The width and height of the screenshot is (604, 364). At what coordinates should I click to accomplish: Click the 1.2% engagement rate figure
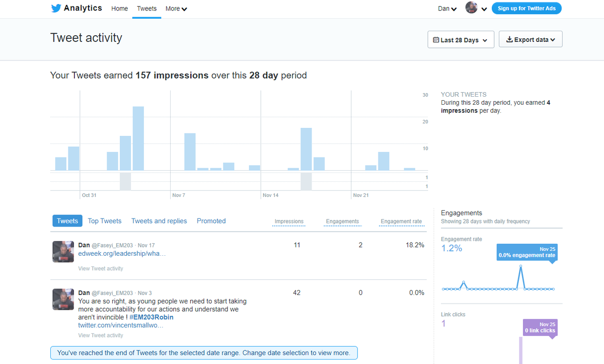(x=451, y=248)
